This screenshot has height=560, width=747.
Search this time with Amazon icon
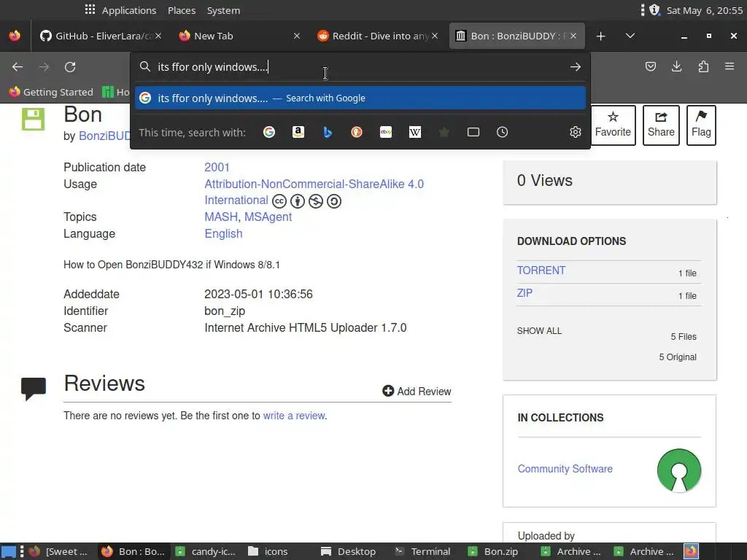[x=298, y=132]
